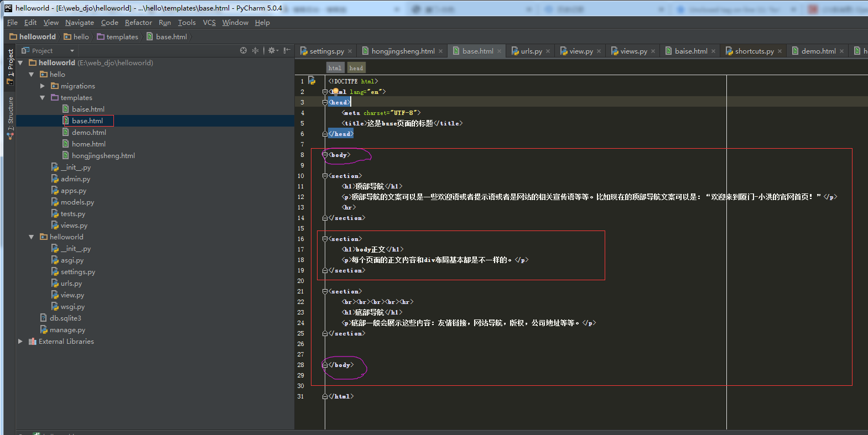The width and height of the screenshot is (868, 435).
Task: Hide the Project tool window with the arrow icon
Action: tap(287, 50)
